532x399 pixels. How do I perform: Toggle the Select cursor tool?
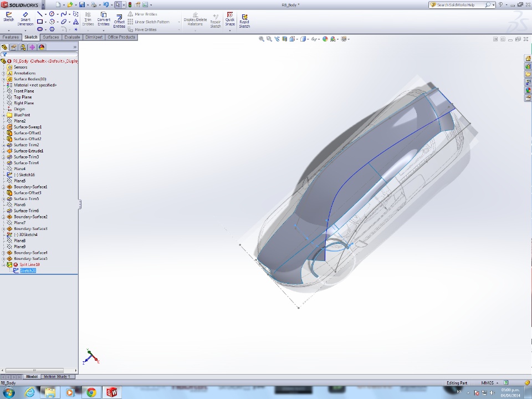(117, 5)
